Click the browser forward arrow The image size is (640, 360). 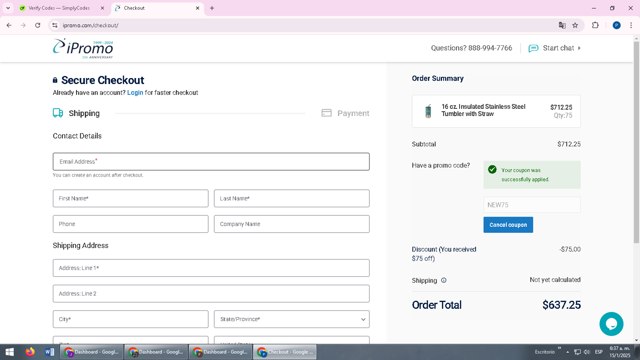pyautogui.click(x=23, y=25)
